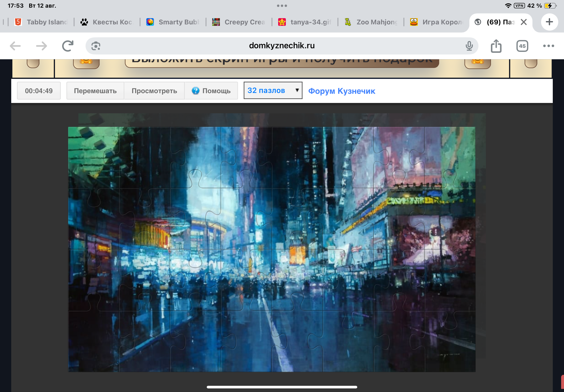Open the 32 пазлов piece count dropdown
Viewport: 564px width, 392px height.
click(x=273, y=90)
